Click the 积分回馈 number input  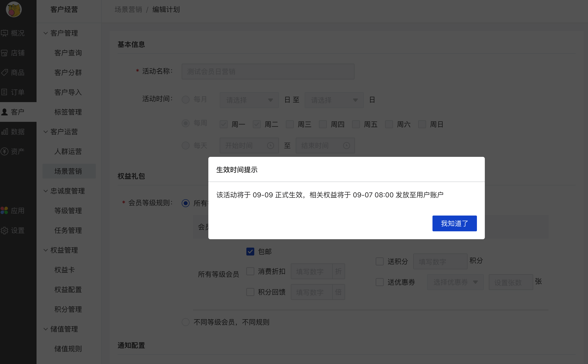(x=312, y=292)
